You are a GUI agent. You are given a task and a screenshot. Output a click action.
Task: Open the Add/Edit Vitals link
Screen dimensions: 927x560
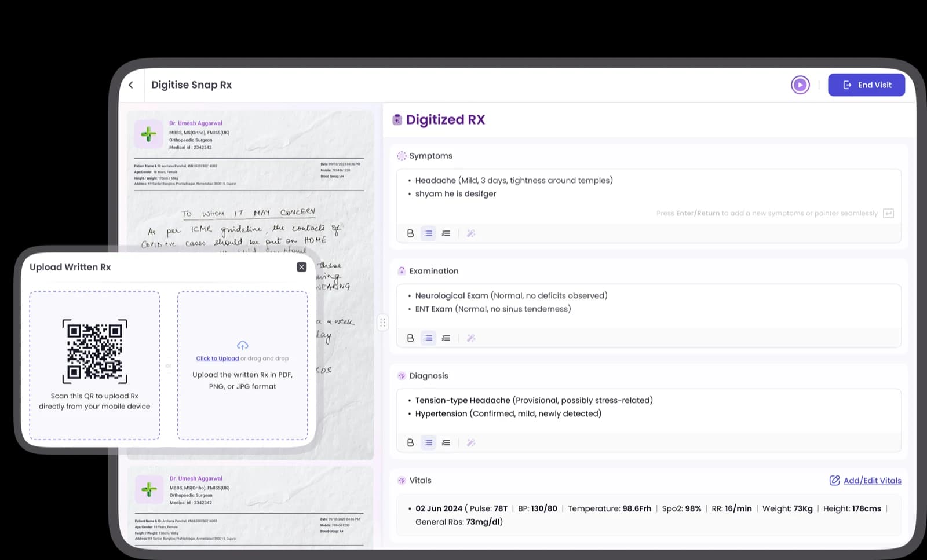click(x=866, y=481)
